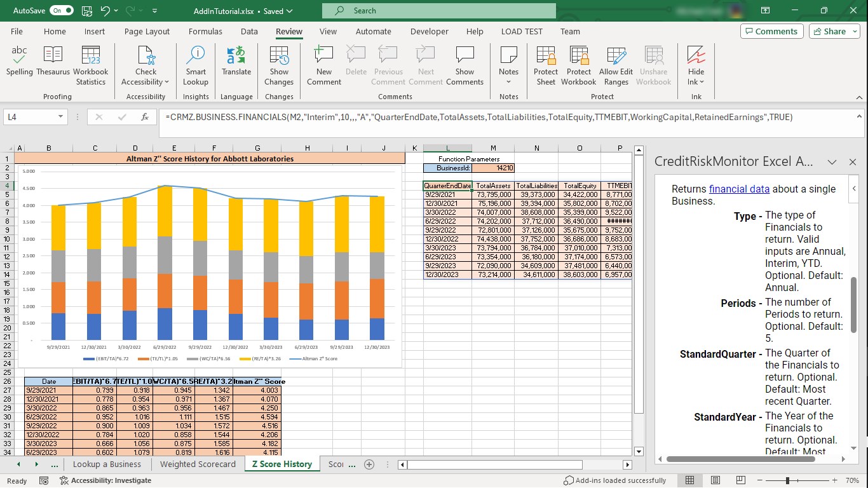This screenshot has height=488, width=868.
Task: Click Show Comments in ribbon
Action: (x=465, y=65)
